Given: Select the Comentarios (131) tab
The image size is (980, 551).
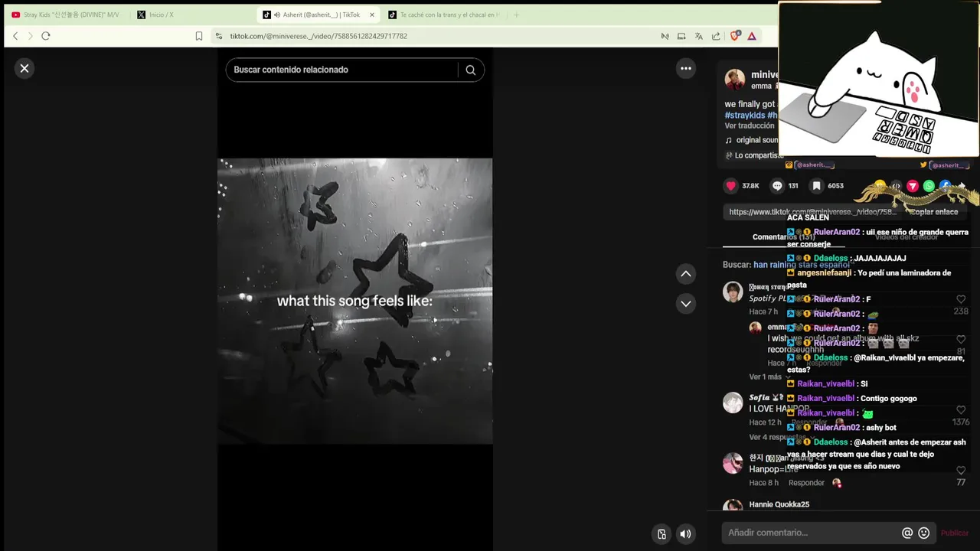Looking at the screenshot, I should point(783,237).
